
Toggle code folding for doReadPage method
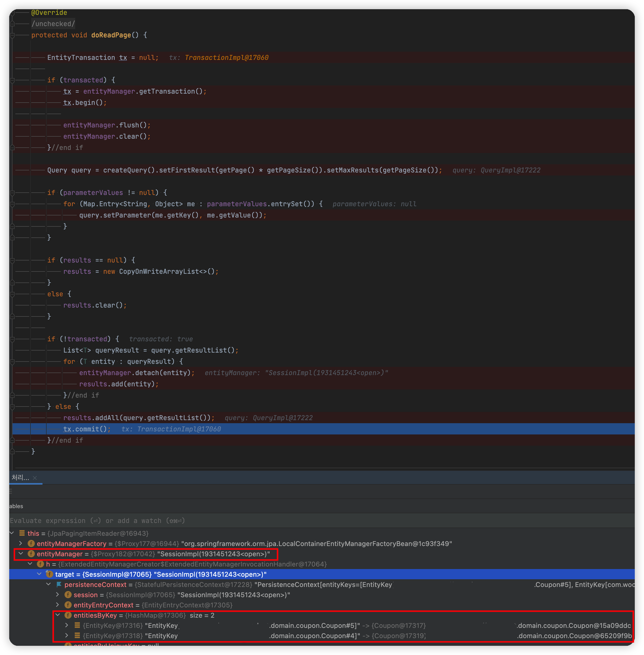pos(12,35)
